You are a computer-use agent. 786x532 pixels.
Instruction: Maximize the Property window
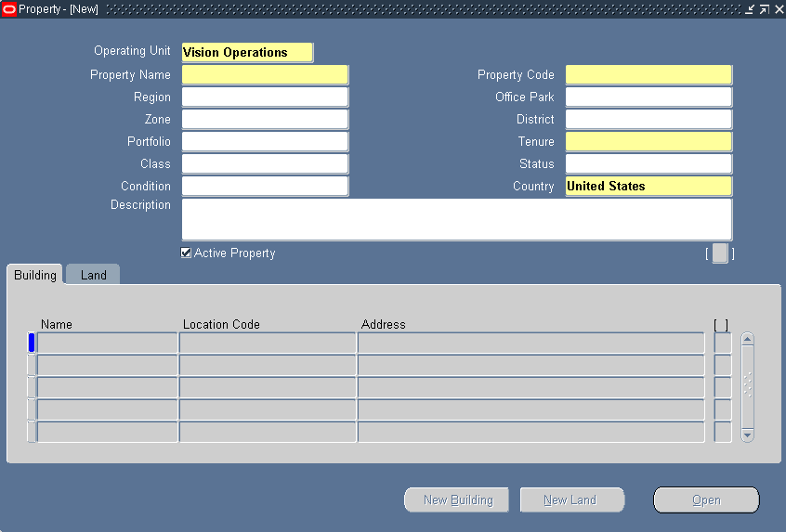(765, 9)
